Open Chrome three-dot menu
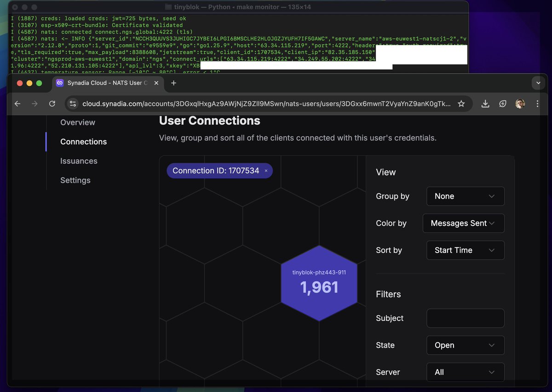The image size is (552, 392). pos(537,104)
